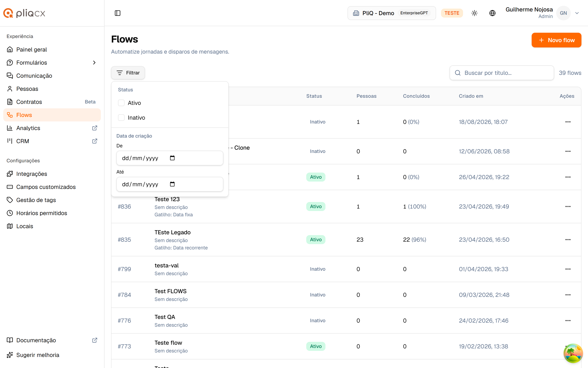Toggle the sidebar collapse icon
The width and height of the screenshot is (588, 368).
coord(118,13)
